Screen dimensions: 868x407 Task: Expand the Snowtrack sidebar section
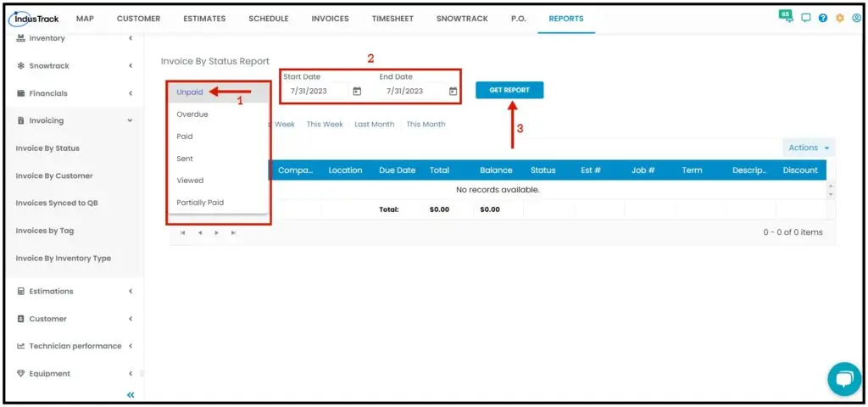tap(131, 66)
